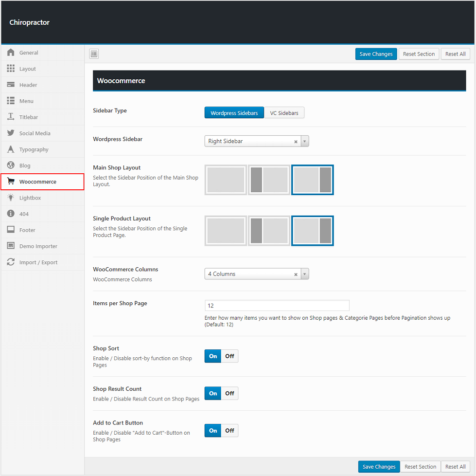The height and width of the screenshot is (476, 476).
Task: Open the Footer settings section
Action: click(27, 230)
